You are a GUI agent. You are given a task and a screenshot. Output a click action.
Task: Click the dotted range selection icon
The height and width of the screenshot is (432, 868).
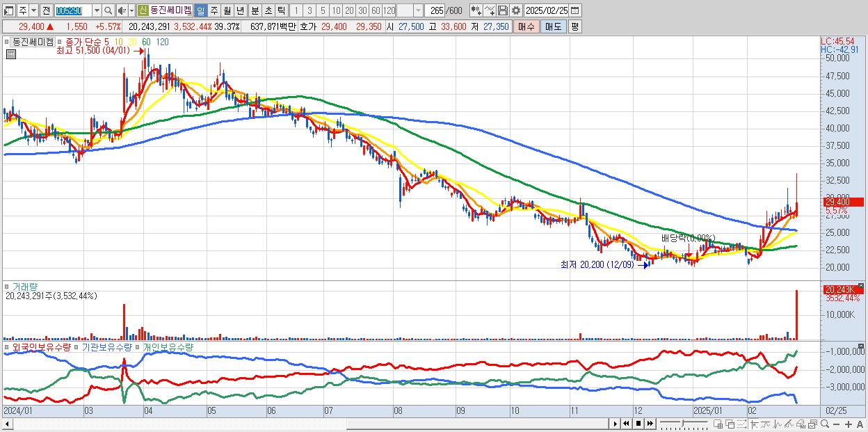point(742,424)
